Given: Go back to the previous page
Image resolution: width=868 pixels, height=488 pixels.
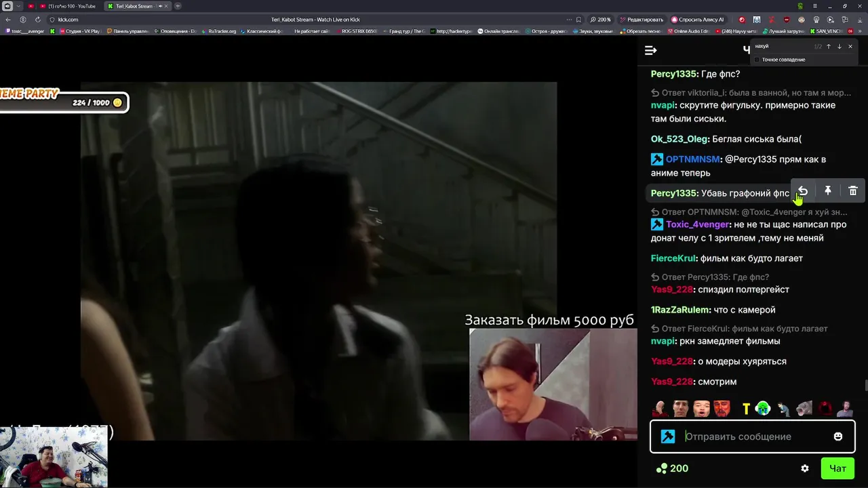Looking at the screenshot, I should coord(8,20).
